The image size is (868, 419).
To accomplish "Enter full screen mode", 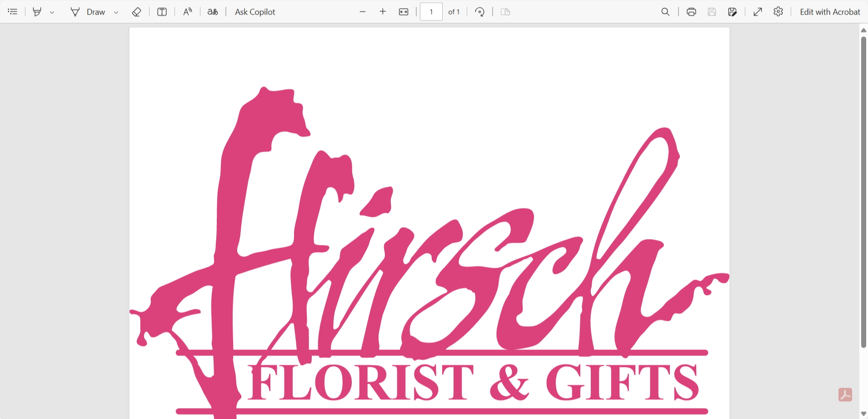I will coord(758,12).
